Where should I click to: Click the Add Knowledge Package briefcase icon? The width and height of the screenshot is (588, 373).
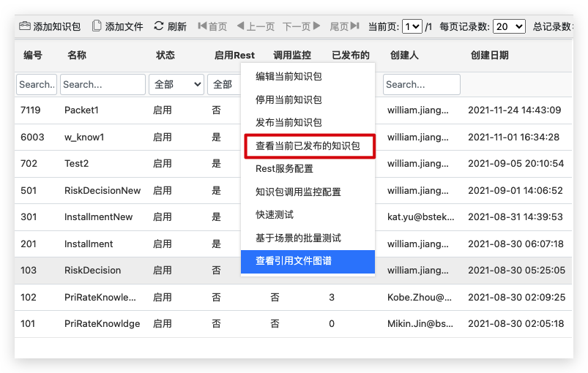pos(25,26)
